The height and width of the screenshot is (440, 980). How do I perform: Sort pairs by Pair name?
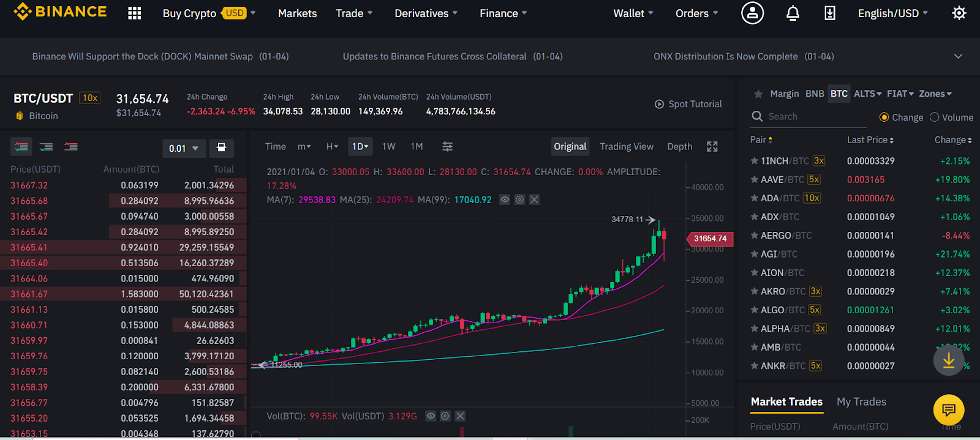point(761,140)
